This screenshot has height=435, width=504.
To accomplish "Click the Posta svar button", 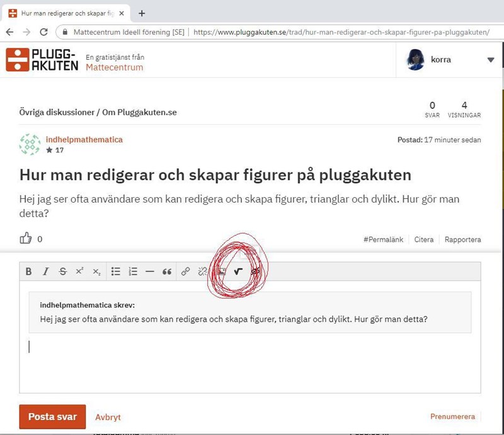I will (x=52, y=417).
